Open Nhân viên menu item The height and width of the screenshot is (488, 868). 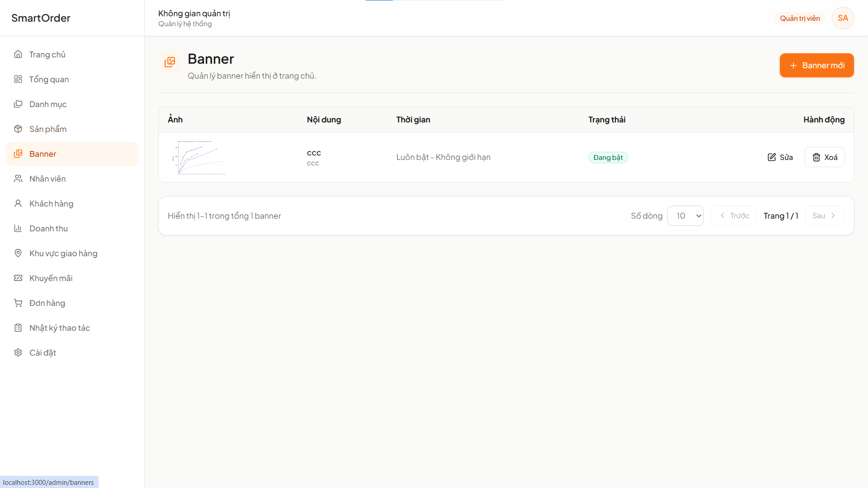[x=72, y=178]
